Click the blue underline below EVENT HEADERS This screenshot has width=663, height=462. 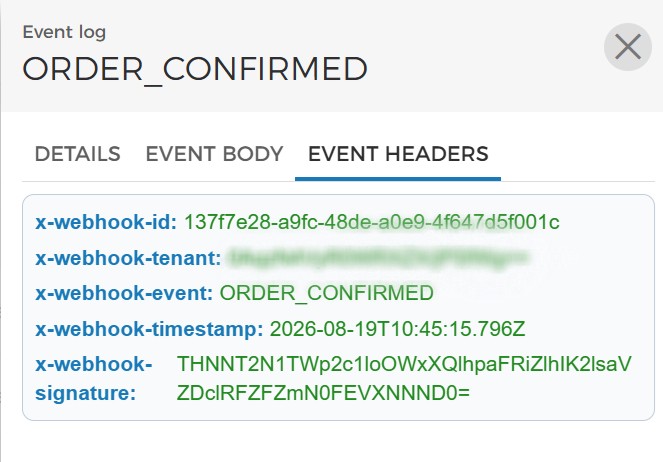point(398,179)
